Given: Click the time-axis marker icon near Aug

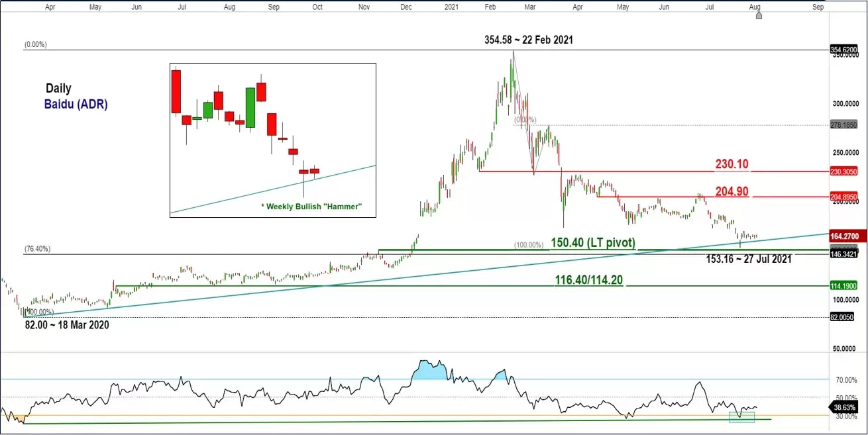Looking at the screenshot, I should 759,15.
